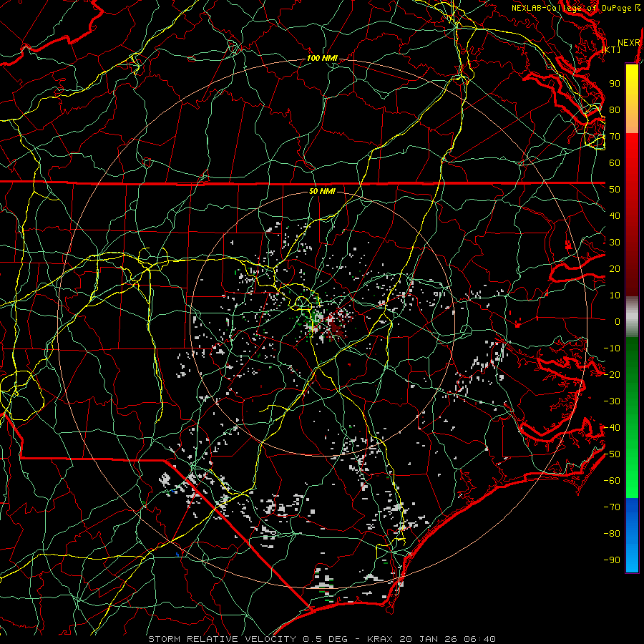Click the 0 value on velocity scale
Screen dimensions: 644x644
[618, 321]
